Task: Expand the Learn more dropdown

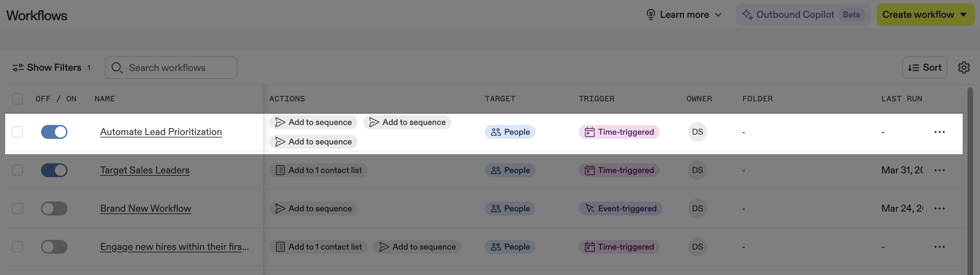Action: pos(718,15)
